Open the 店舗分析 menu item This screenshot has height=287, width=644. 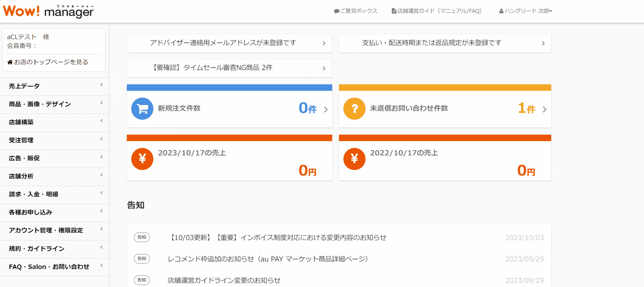coord(54,176)
